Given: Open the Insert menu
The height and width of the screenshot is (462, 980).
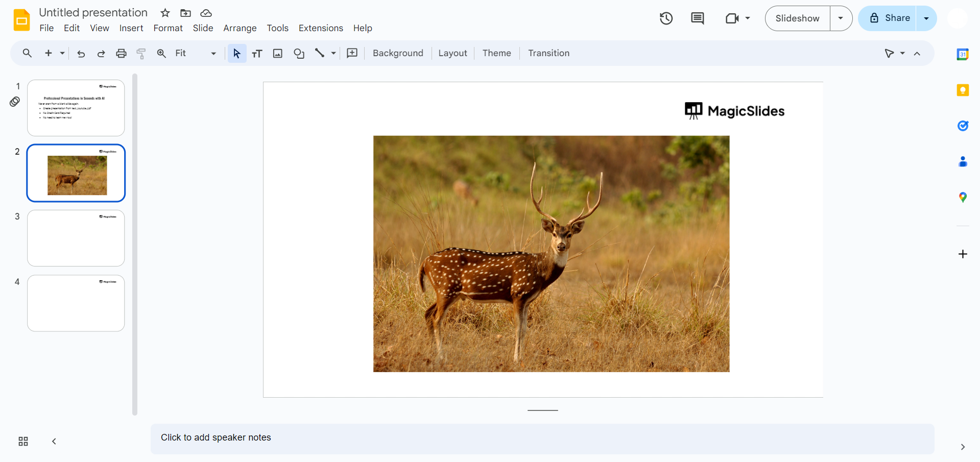Looking at the screenshot, I should [x=131, y=28].
